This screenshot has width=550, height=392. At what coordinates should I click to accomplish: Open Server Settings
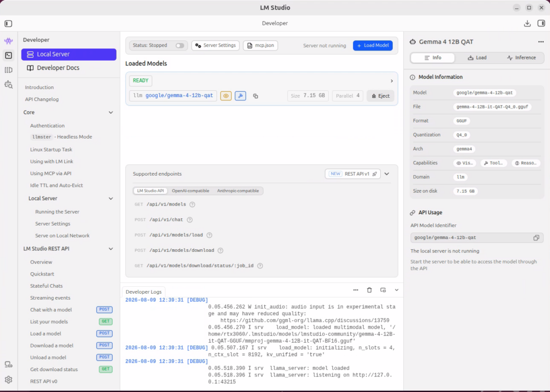coord(215,46)
